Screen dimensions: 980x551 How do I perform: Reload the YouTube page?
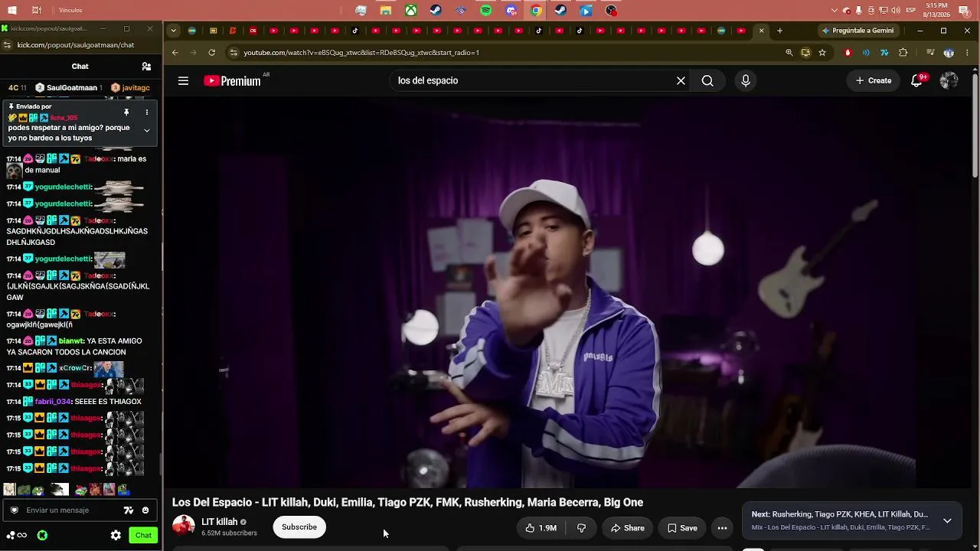tap(212, 53)
